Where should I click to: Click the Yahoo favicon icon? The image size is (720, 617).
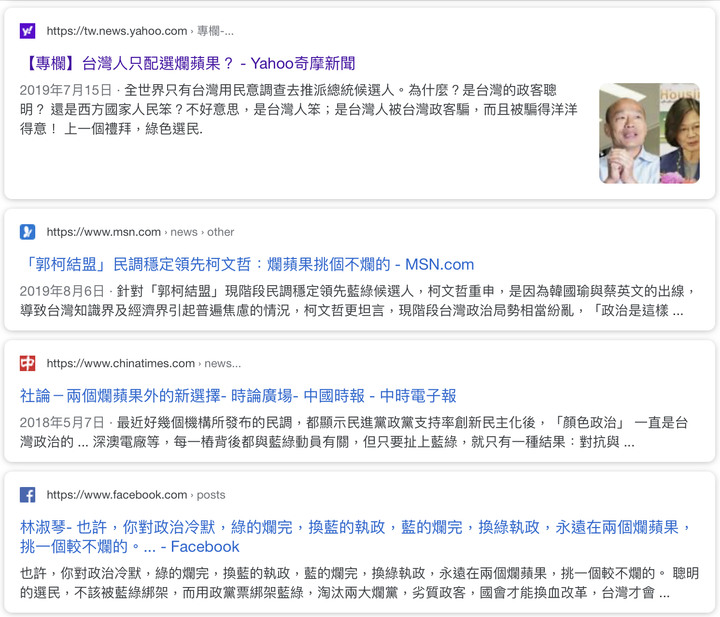pyautogui.click(x=28, y=31)
